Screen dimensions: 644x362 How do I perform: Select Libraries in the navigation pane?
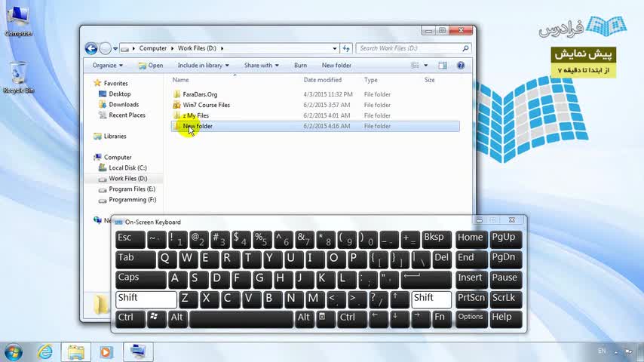click(x=115, y=137)
